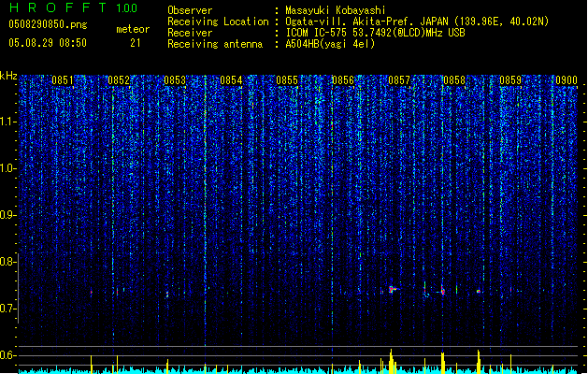The height and width of the screenshot is (374, 588).
Task: Click the 0858 time marker
Action: (x=454, y=80)
